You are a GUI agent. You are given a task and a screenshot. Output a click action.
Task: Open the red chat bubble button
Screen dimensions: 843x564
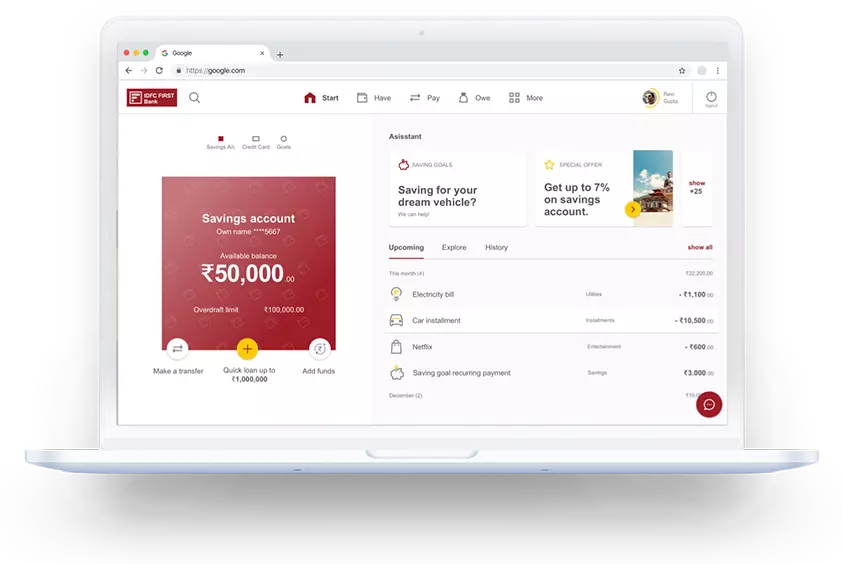[x=709, y=404]
